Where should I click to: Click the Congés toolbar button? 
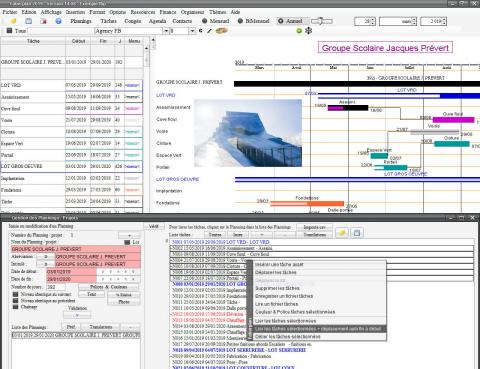click(132, 21)
